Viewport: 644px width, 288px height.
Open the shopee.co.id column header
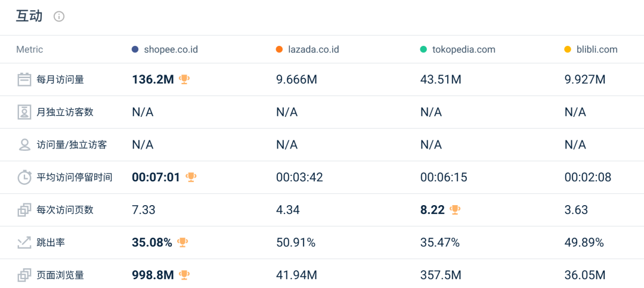pyautogui.click(x=171, y=49)
